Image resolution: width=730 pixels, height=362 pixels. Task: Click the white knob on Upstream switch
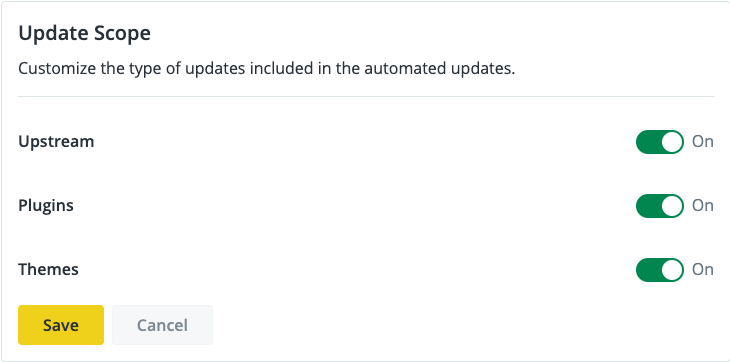tap(672, 142)
